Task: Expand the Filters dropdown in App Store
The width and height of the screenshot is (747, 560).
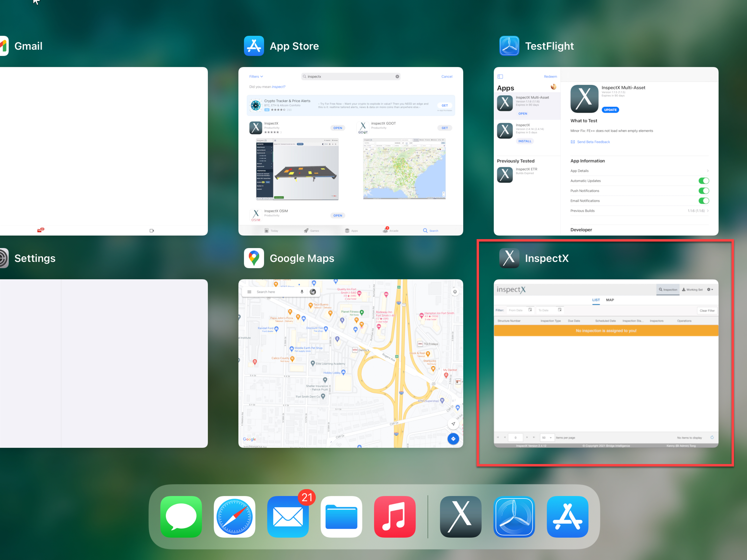Action: [256, 77]
